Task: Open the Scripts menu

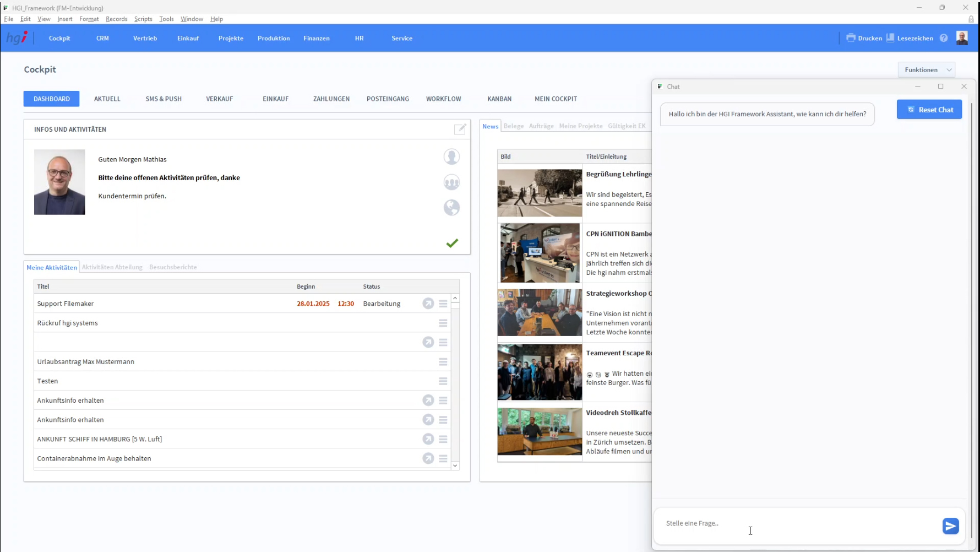Action: tap(143, 19)
